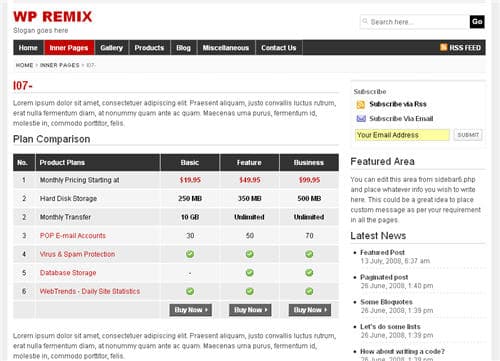
Task: Select the Inner Pages menu item
Action: 69,48
